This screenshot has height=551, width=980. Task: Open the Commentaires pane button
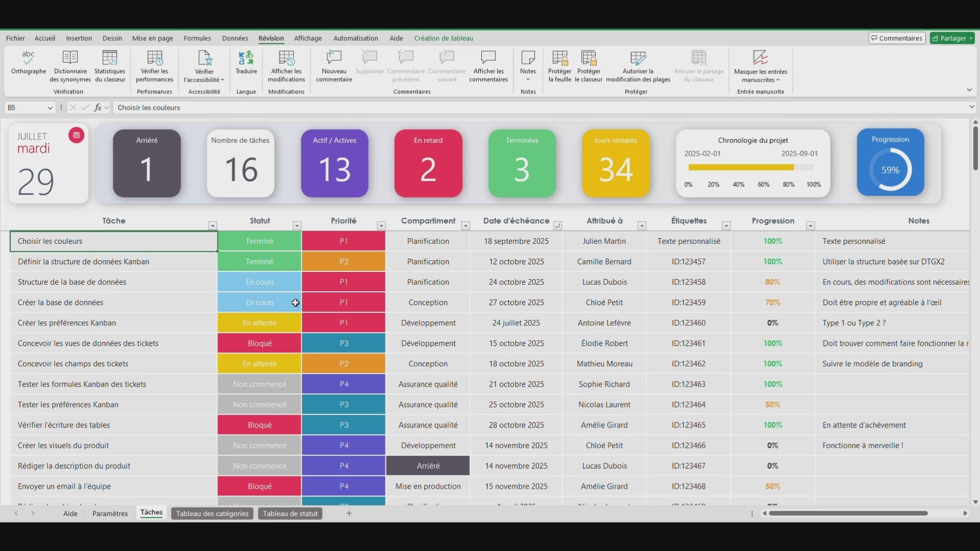tap(897, 38)
